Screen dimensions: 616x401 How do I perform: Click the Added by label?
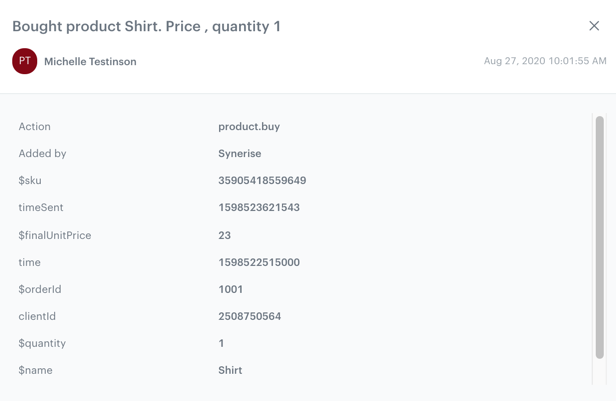point(42,154)
